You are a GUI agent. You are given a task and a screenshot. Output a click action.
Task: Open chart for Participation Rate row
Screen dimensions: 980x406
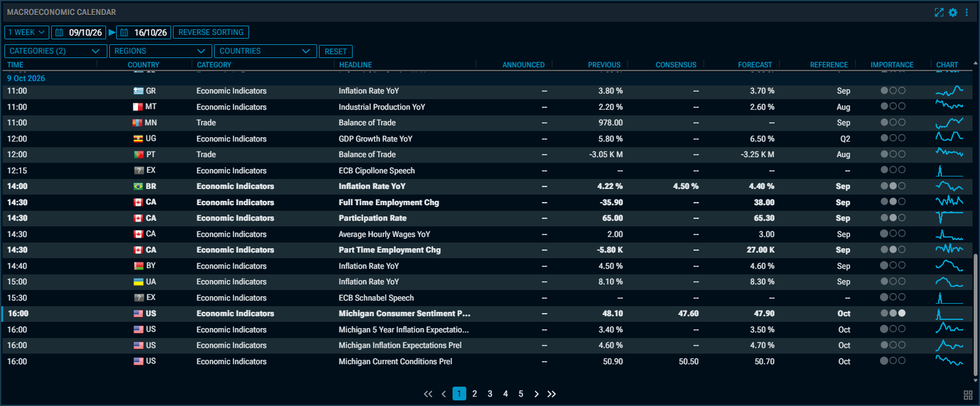949,218
